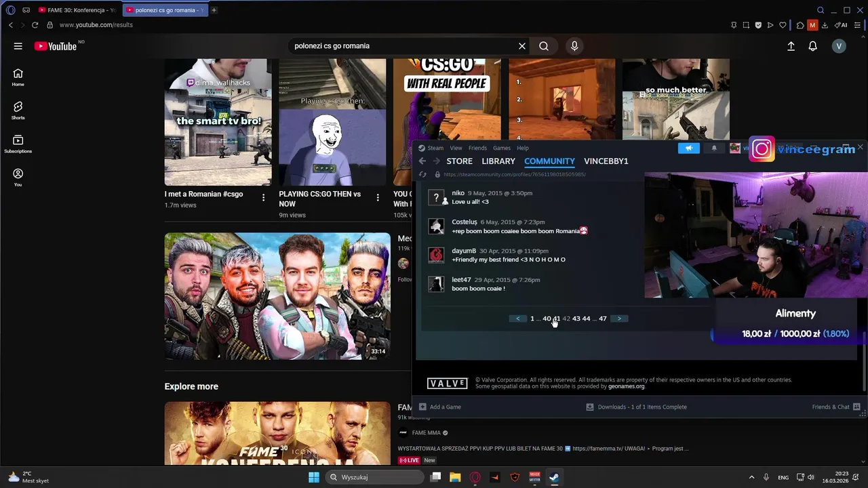
Task: Show hidden system tray icons chevron
Action: point(751,477)
